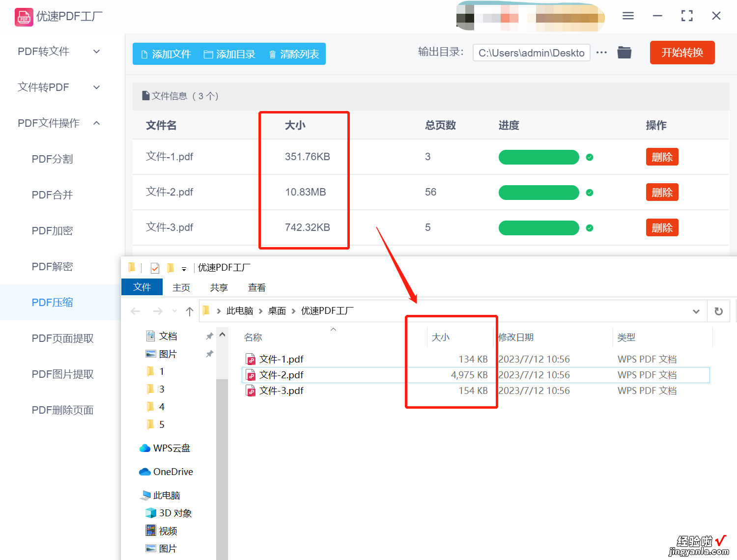Open the folder named 3 in navigation pane

[x=162, y=389]
